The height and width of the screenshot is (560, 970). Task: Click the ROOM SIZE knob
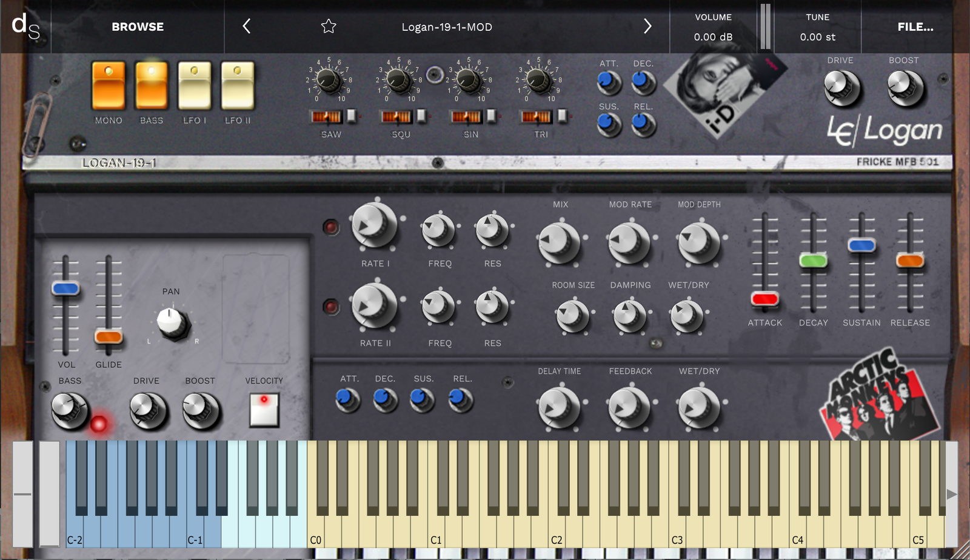coord(572,315)
